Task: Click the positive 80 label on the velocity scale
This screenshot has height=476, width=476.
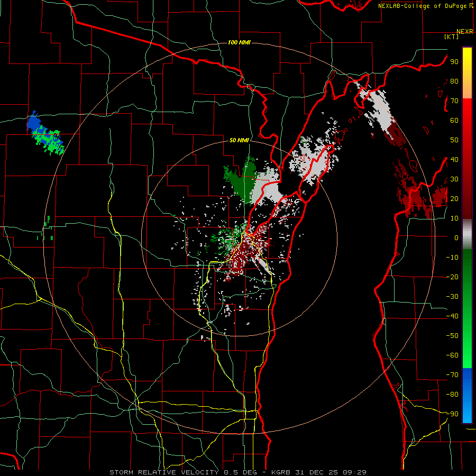Action: coord(454,81)
